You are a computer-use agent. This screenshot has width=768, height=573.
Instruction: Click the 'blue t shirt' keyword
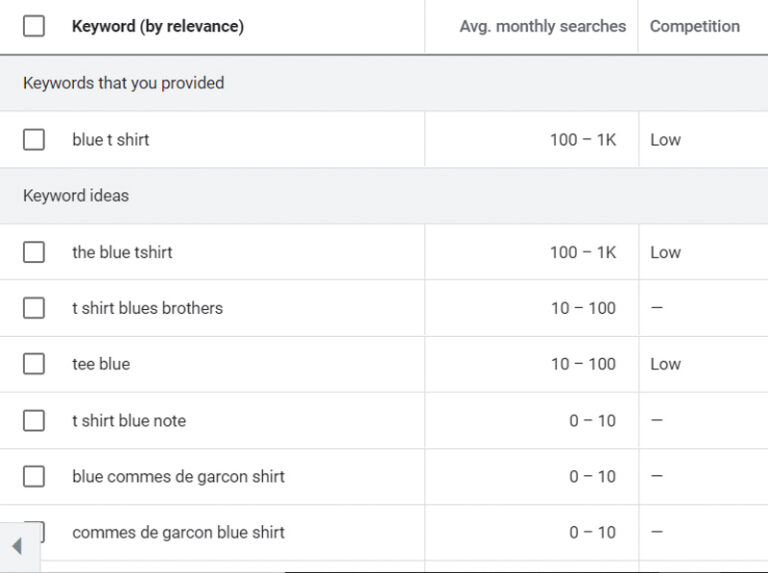(111, 140)
